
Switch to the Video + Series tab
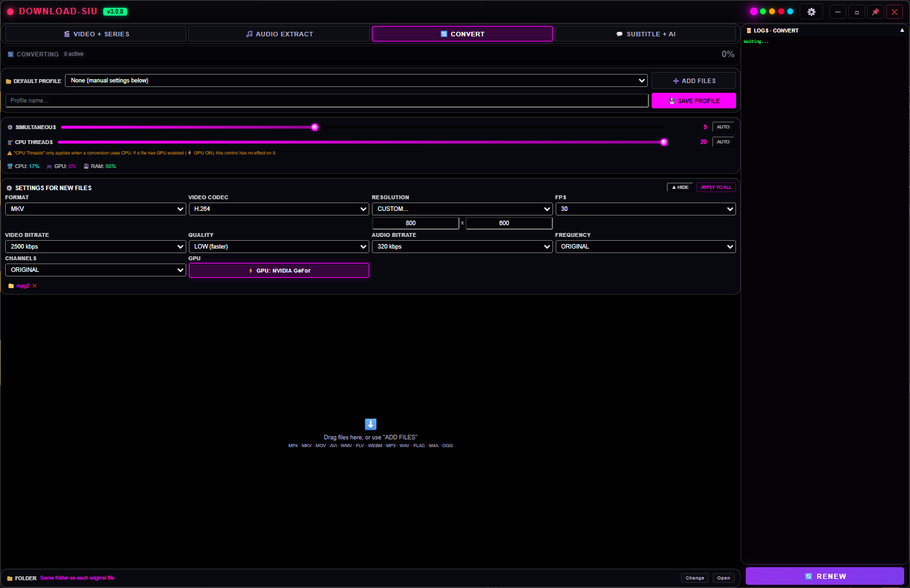pos(96,34)
